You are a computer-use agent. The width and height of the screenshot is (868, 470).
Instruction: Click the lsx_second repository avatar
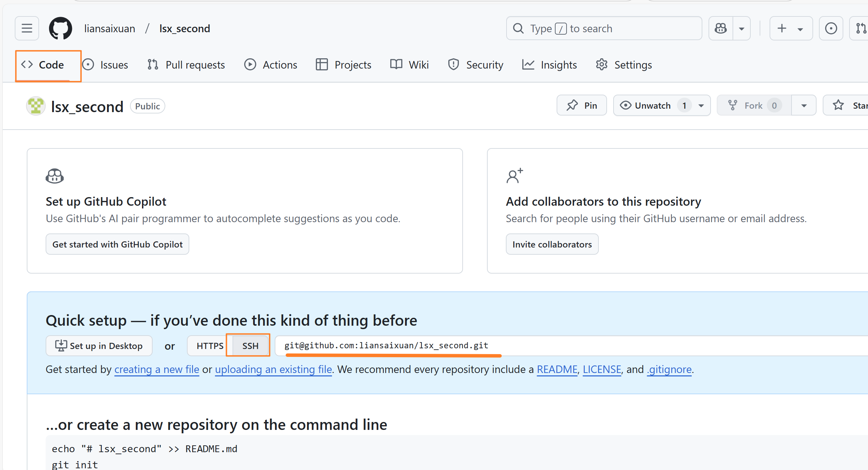point(36,106)
